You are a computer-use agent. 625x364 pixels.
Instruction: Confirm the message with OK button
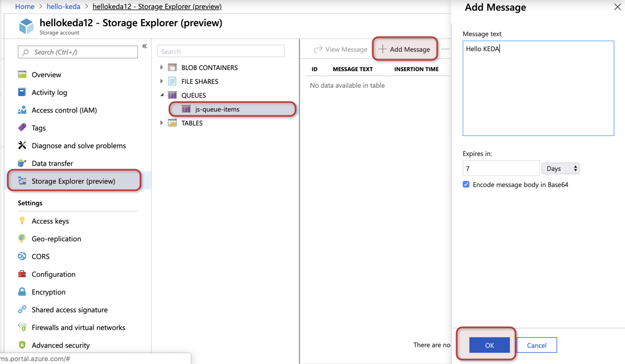pos(489,345)
